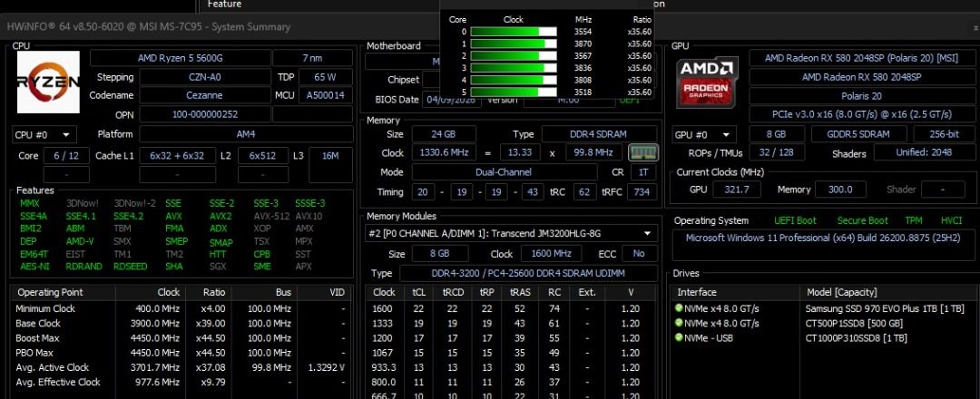Click the GPU memory clock value 300.0
This screenshot has height=399, width=980.
(x=840, y=190)
